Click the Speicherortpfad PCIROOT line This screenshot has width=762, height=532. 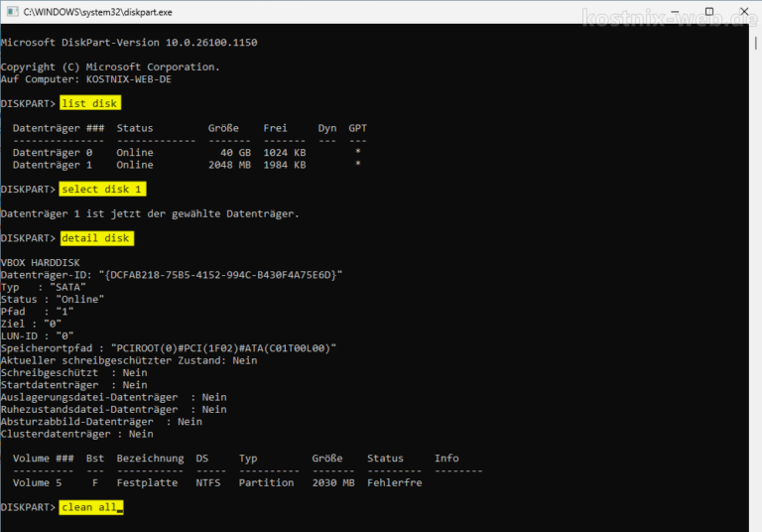168,348
